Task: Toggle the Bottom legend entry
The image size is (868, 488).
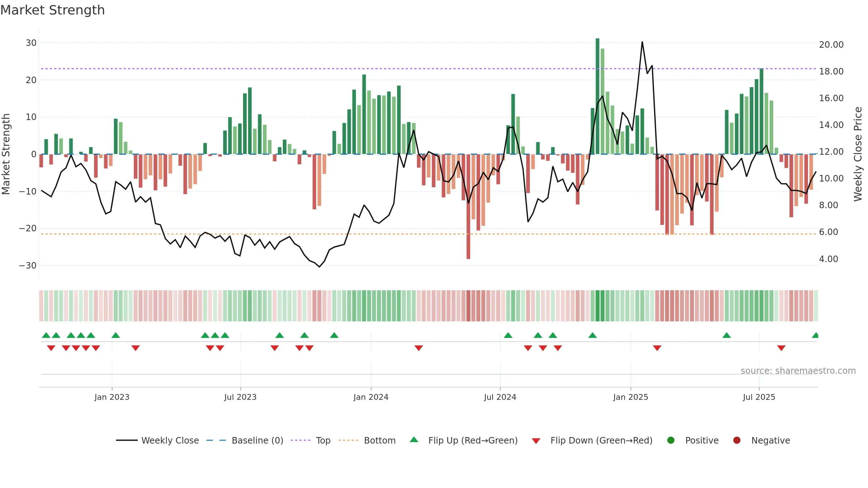Action: coord(367,440)
